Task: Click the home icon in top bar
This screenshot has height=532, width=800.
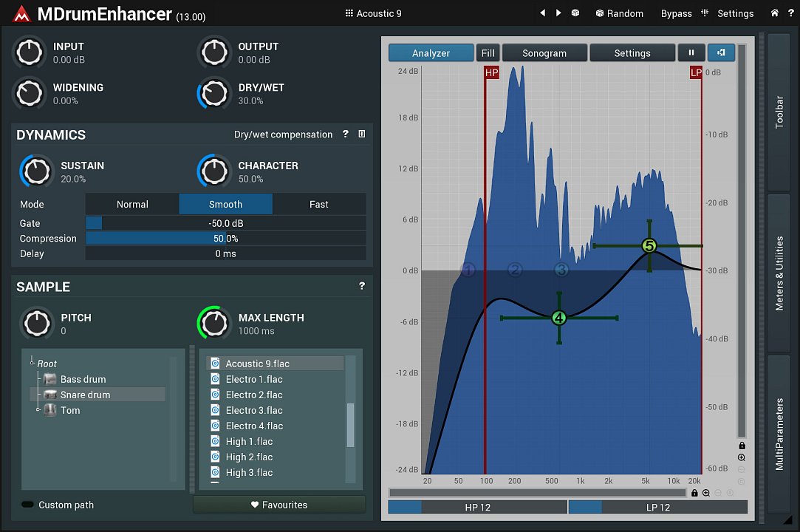Action: point(774,13)
